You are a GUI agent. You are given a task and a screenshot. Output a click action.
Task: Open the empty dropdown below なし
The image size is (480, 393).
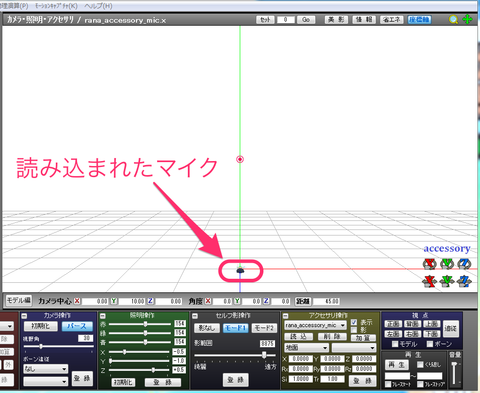(45, 381)
